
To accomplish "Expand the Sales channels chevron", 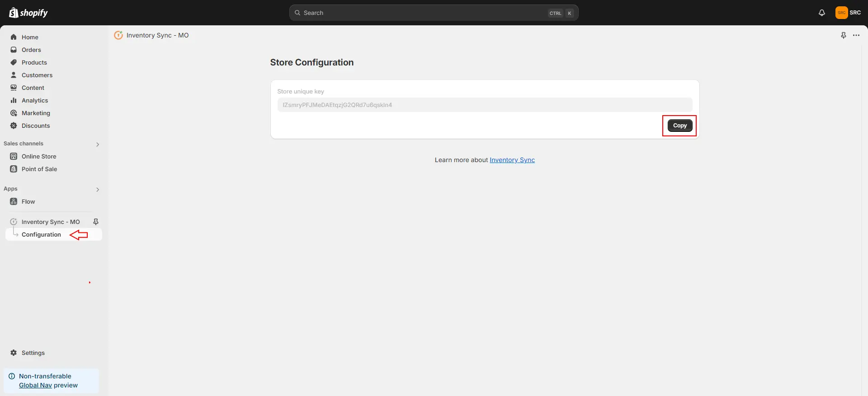I will (98, 144).
